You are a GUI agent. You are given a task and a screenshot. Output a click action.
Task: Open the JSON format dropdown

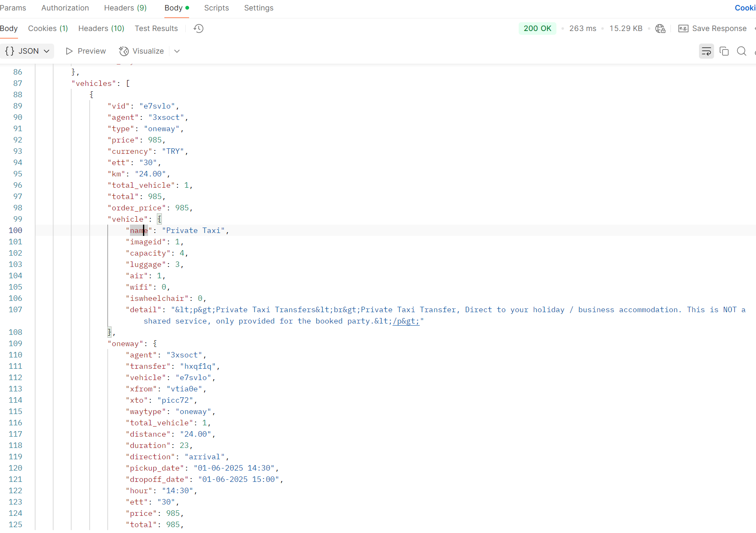[27, 51]
